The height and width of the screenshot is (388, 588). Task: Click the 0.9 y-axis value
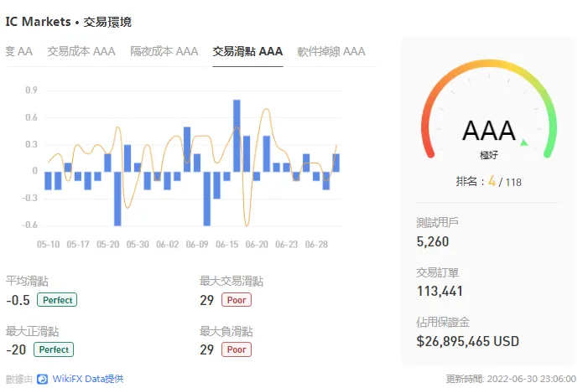(32, 90)
